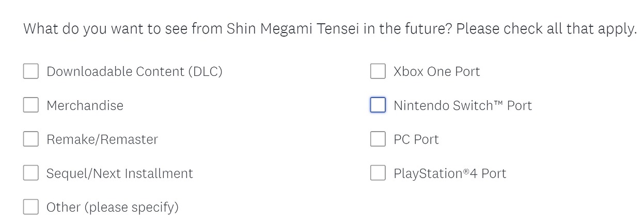Click the 'Merchandise' label text

[85, 105]
